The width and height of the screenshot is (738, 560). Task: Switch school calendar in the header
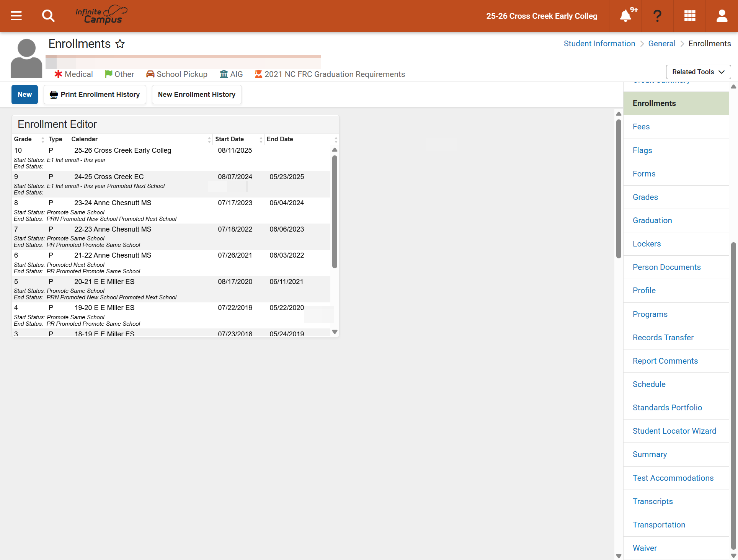[542, 16]
